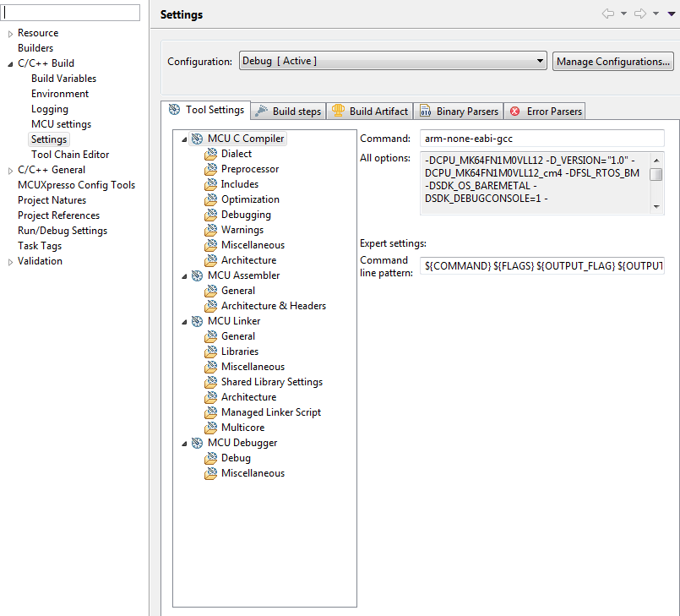Open the forward history dropdown arrow
The height and width of the screenshot is (616, 680).
pos(656,14)
